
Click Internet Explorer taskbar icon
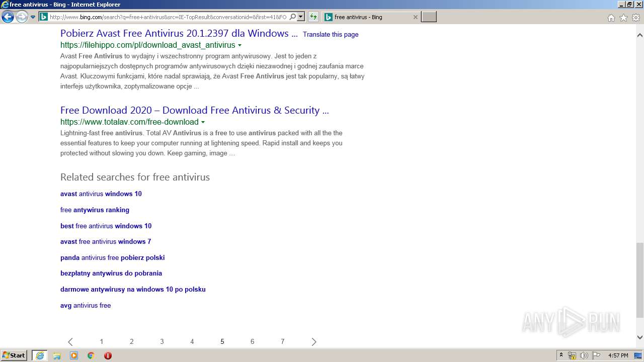(40, 355)
